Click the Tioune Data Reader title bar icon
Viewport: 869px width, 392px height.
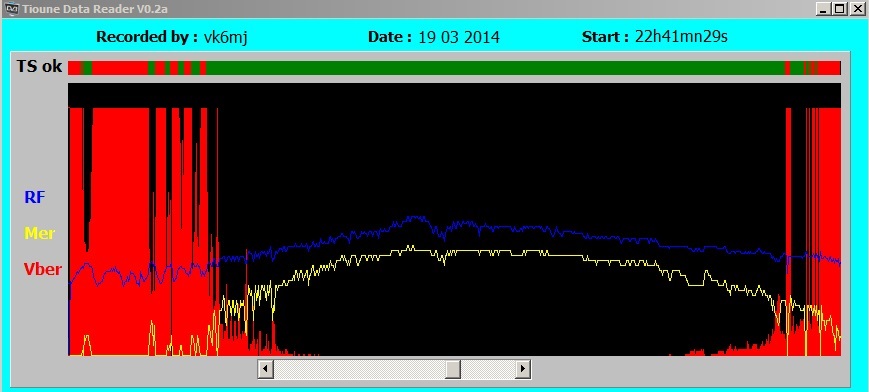tap(12, 9)
